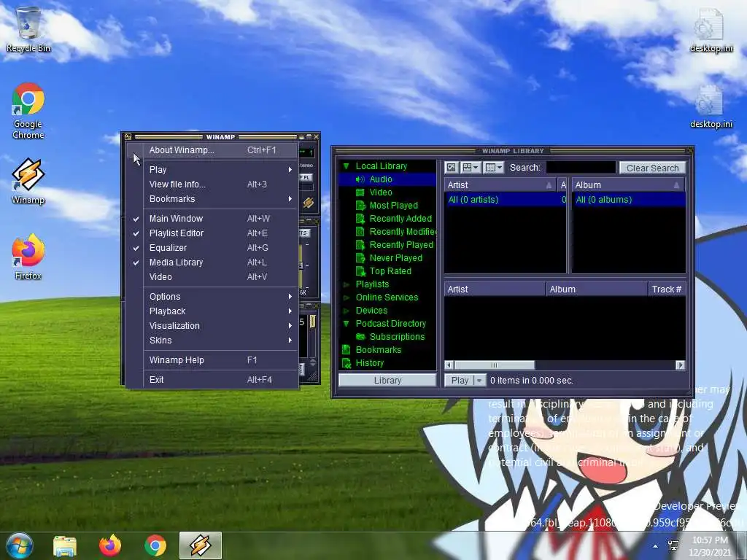Open Firefox desktop shortcut
The height and width of the screenshot is (560, 747).
click(28, 257)
